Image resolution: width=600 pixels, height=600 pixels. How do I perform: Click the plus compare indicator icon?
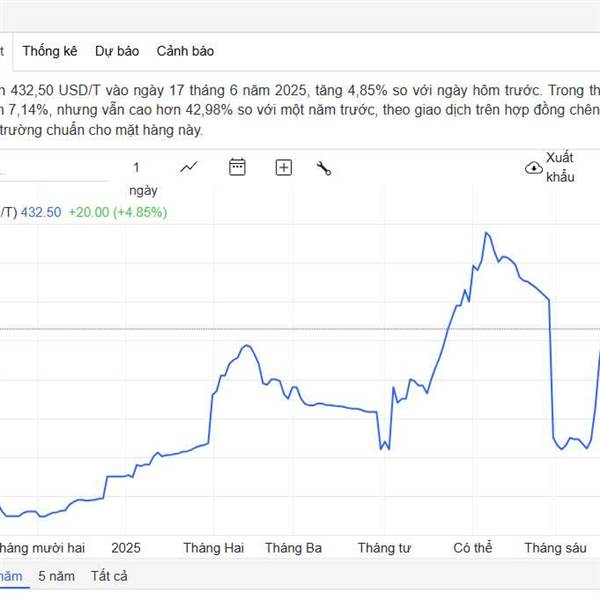[x=284, y=168]
